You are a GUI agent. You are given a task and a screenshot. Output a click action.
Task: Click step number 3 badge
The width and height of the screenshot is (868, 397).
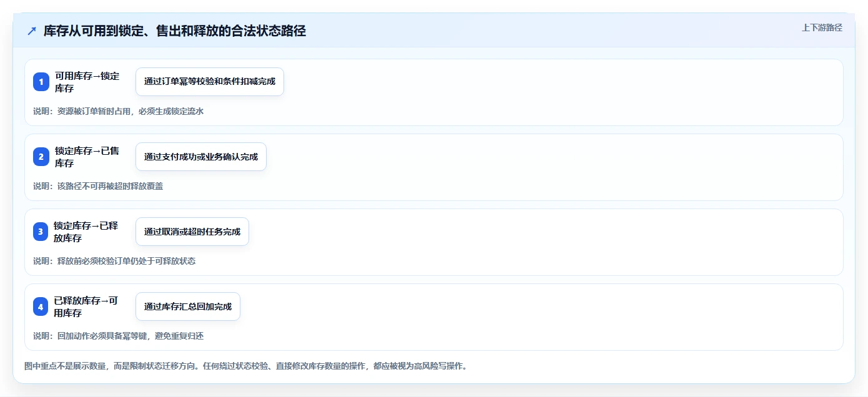[41, 232]
